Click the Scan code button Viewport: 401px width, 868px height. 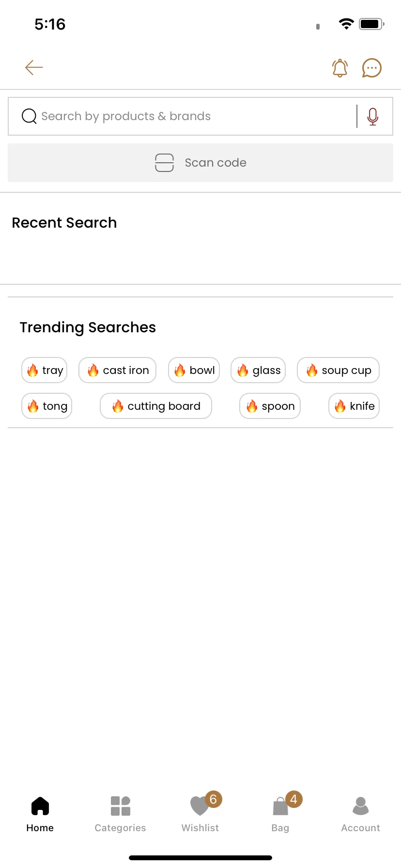point(200,163)
